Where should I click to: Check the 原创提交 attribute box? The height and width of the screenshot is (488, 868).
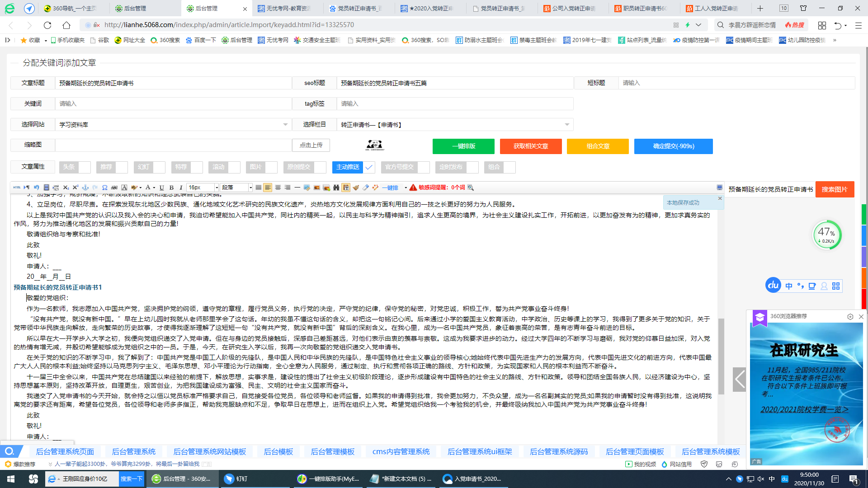320,167
